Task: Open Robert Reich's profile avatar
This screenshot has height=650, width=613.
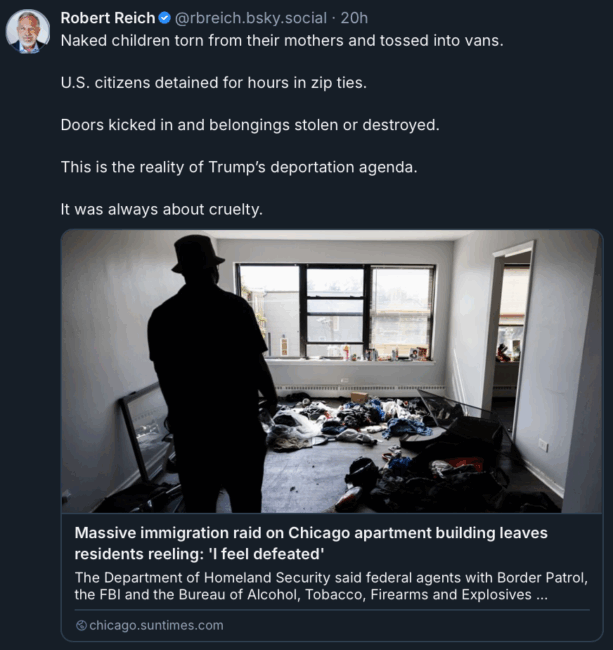Action: coord(28,32)
